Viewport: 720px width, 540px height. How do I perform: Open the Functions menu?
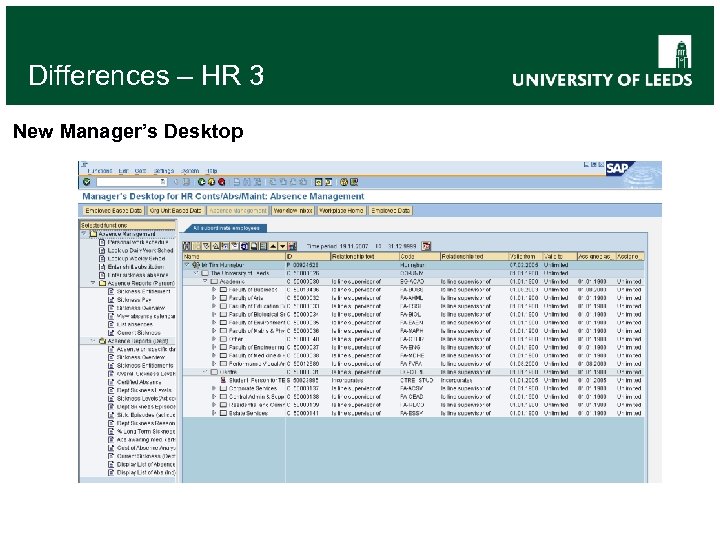99,171
